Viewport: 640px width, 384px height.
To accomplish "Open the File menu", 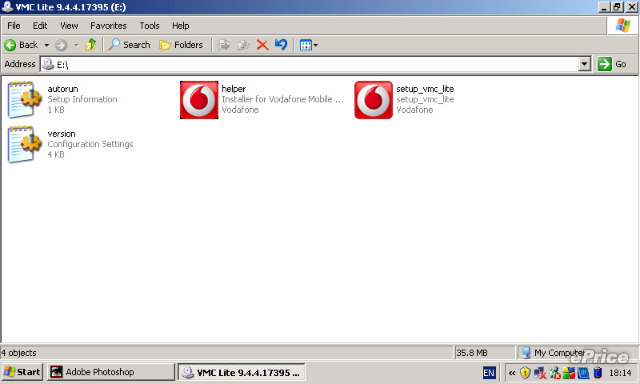I will point(13,26).
